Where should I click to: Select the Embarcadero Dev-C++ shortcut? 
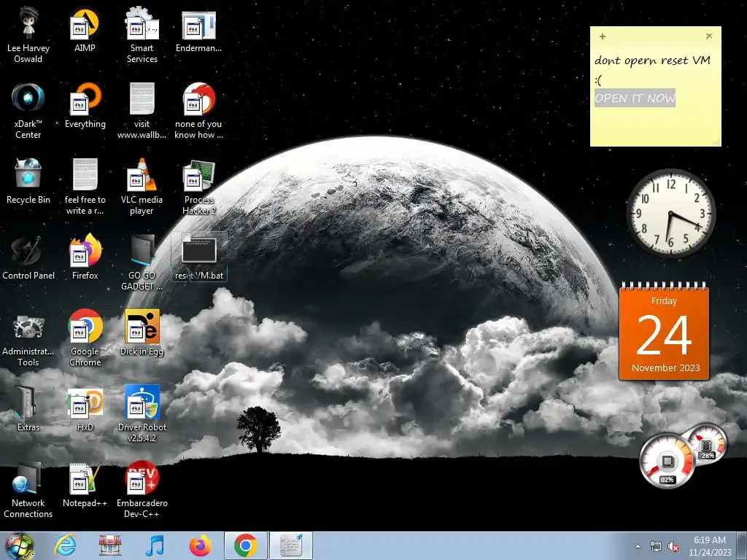[142, 491]
